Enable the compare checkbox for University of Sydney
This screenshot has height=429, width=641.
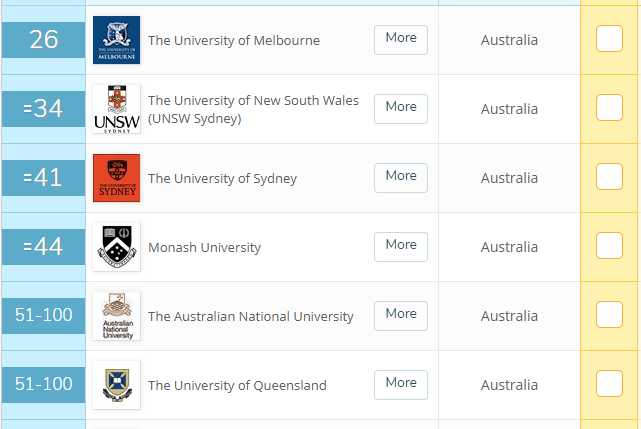point(609,177)
